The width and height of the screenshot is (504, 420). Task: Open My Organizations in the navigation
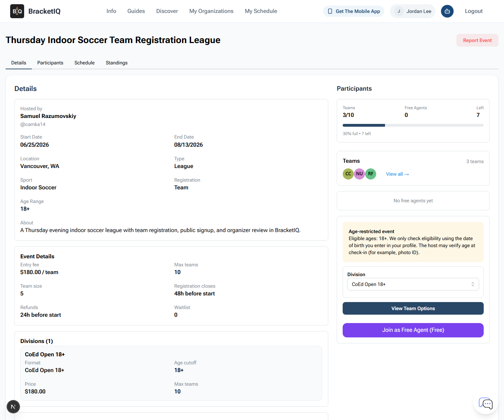211,11
